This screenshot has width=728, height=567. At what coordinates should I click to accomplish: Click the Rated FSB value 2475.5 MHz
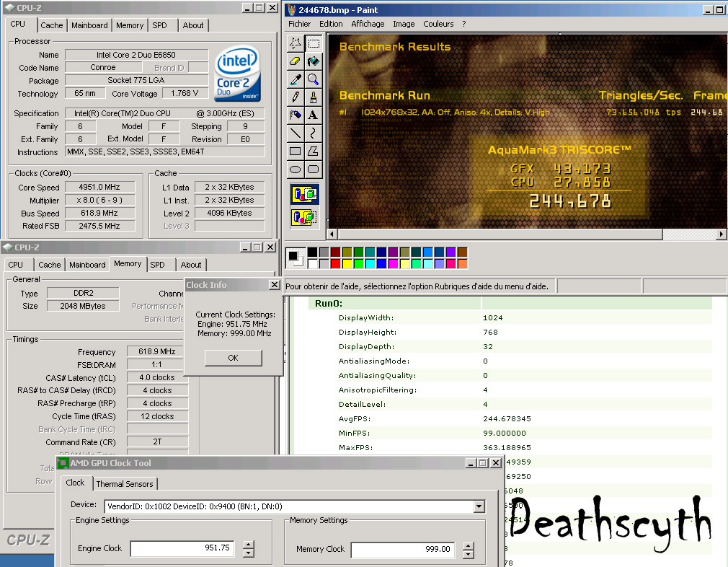click(99, 226)
